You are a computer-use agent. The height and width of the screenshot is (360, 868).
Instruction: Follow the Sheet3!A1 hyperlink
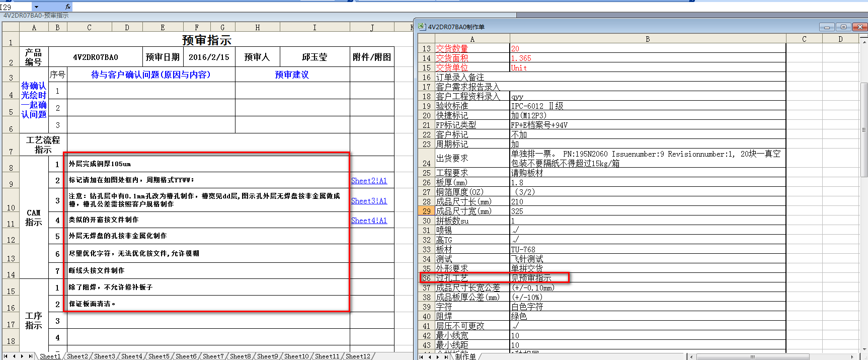point(369,201)
